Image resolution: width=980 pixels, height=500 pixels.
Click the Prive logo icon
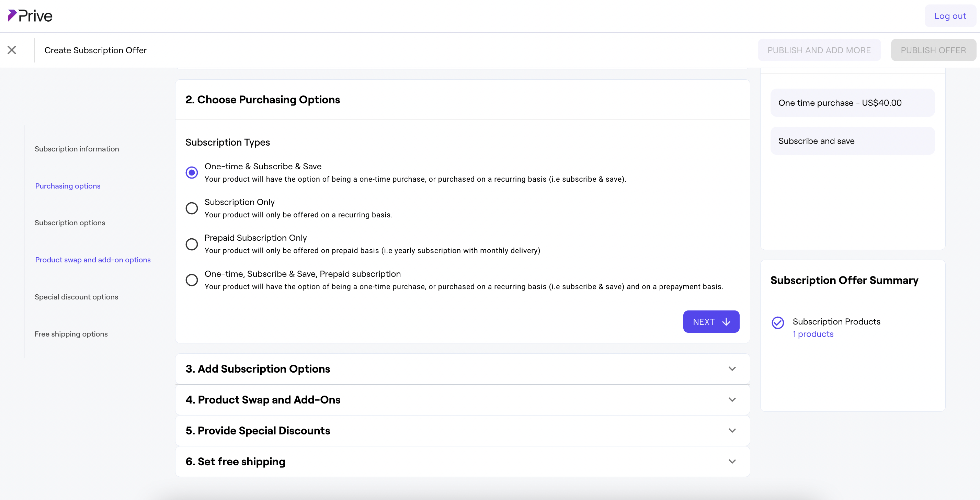pyautogui.click(x=12, y=15)
